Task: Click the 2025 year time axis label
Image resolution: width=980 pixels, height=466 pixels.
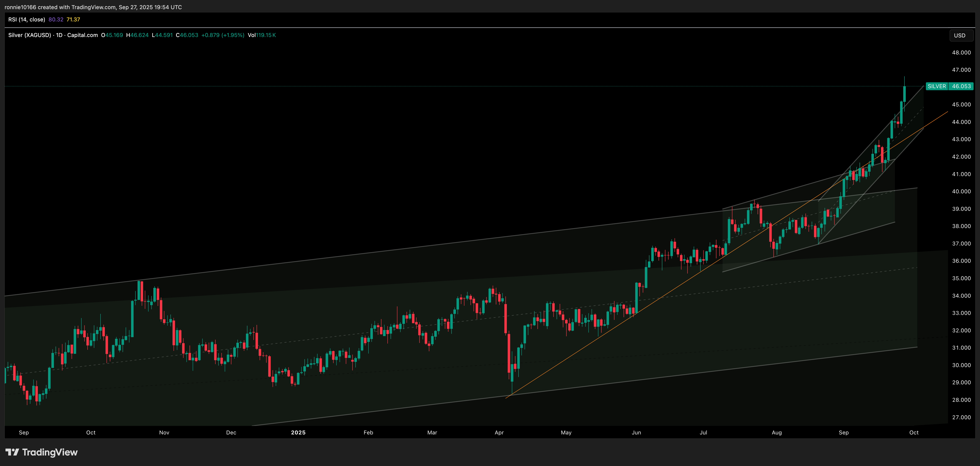Action: [298, 433]
